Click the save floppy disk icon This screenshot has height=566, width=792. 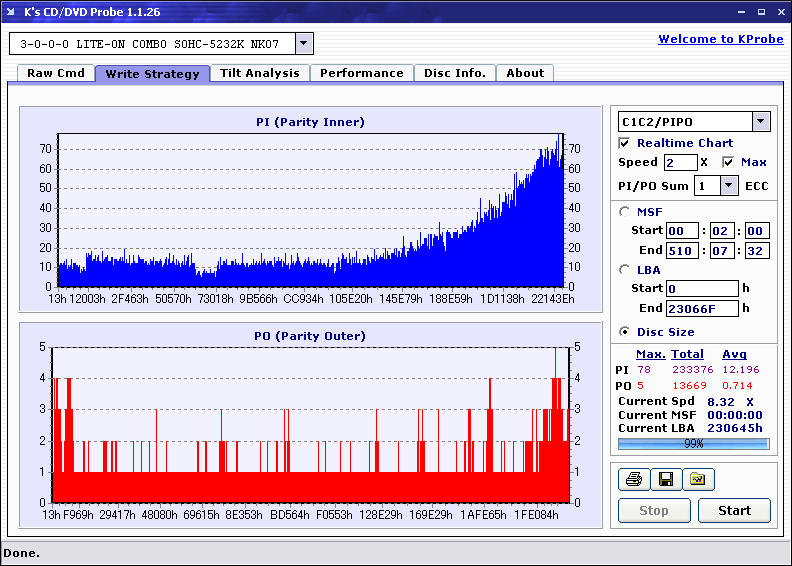(666, 479)
